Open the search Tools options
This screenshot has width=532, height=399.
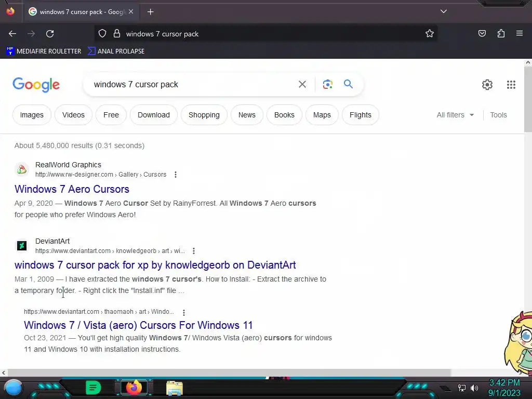(x=498, y=115)
